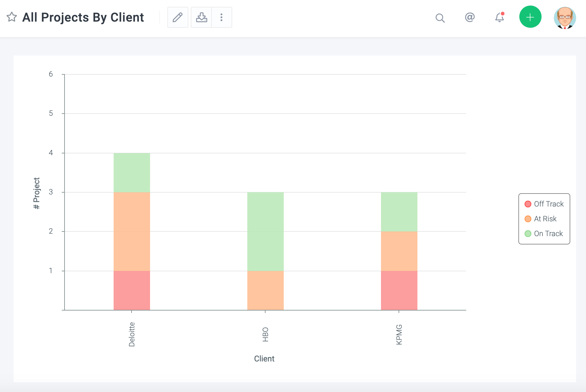Select KPMG's On Track green bar segment

[399, 212]
